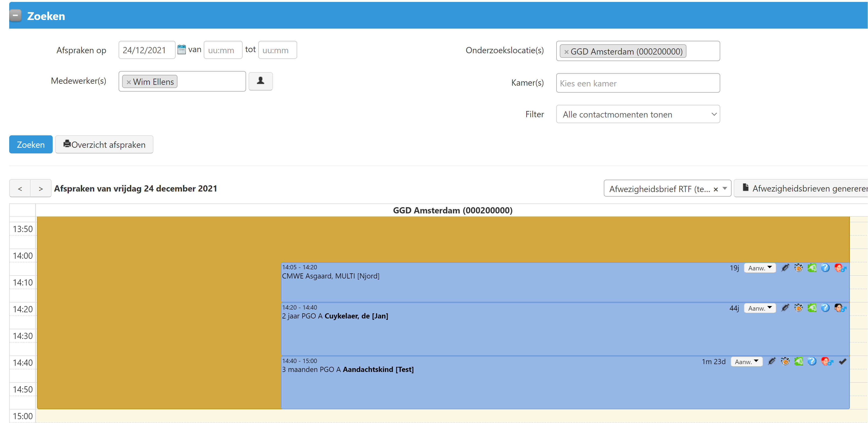Click gear icon on Cuykelaer appointment row
Image resolution: width=868 pixels, height=423 pixels.
click(798, 308)
